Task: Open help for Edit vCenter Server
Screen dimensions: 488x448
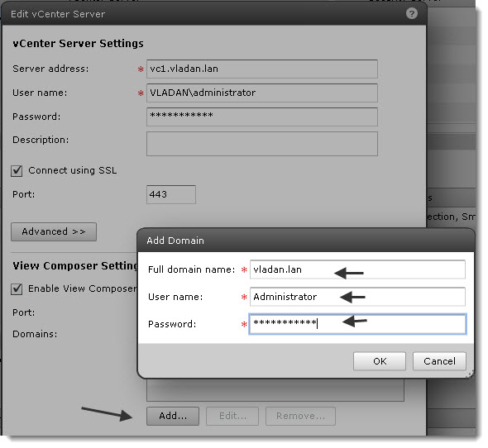Action: [x=411, y=13]
